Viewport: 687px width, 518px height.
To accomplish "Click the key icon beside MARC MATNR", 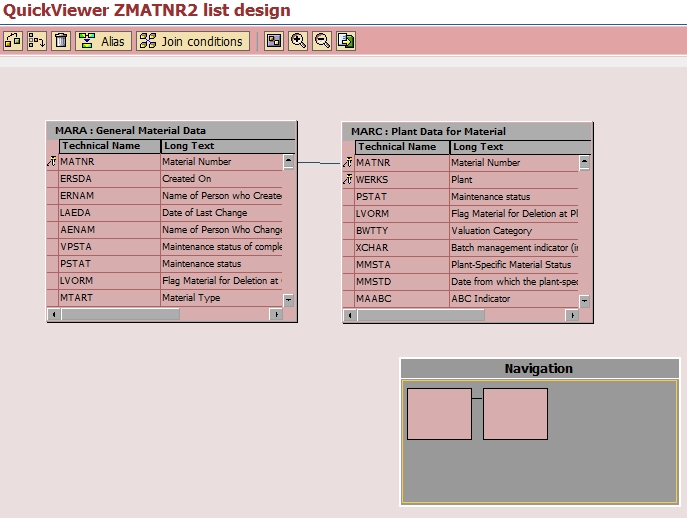I will click(348, 163).
